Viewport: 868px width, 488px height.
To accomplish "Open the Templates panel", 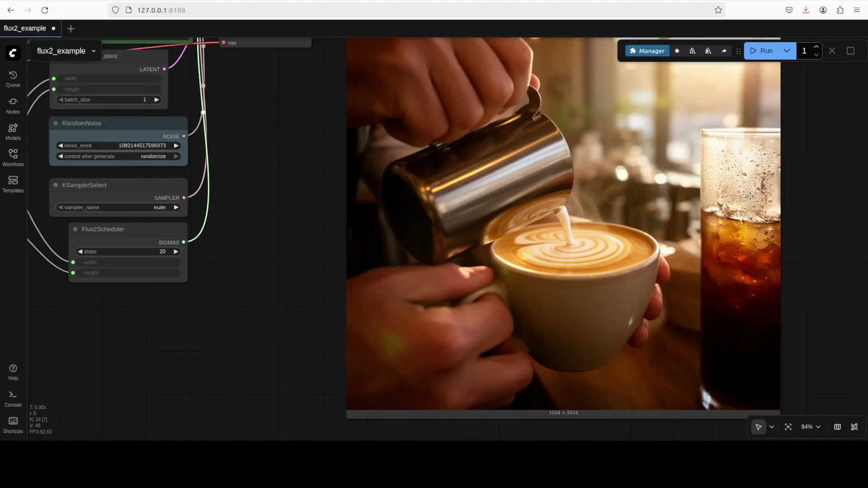I will pos(13,183).
